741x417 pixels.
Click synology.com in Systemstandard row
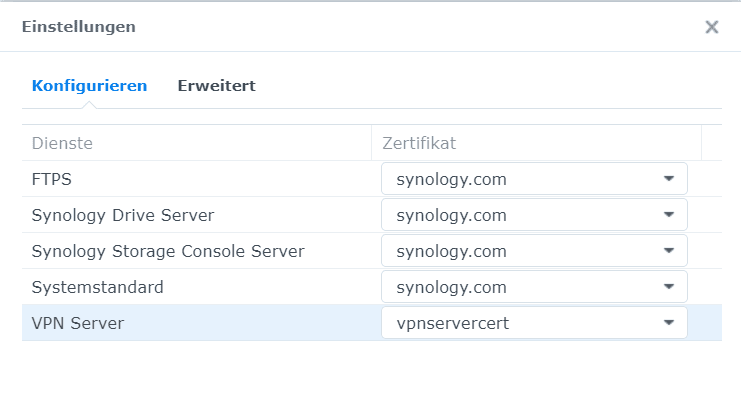click(x=451, y=287)
